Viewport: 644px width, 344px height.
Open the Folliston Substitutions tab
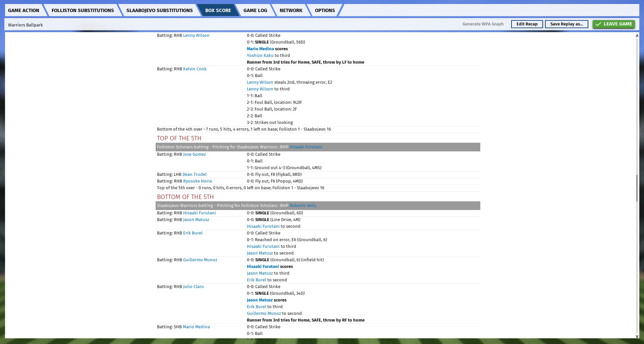[x=83, y=10]
